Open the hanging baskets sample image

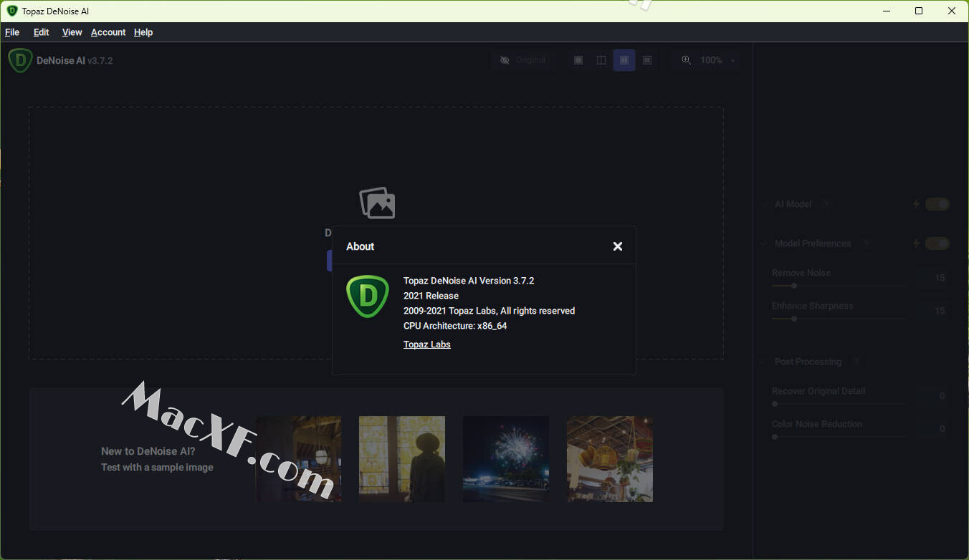tap(610, 459)
